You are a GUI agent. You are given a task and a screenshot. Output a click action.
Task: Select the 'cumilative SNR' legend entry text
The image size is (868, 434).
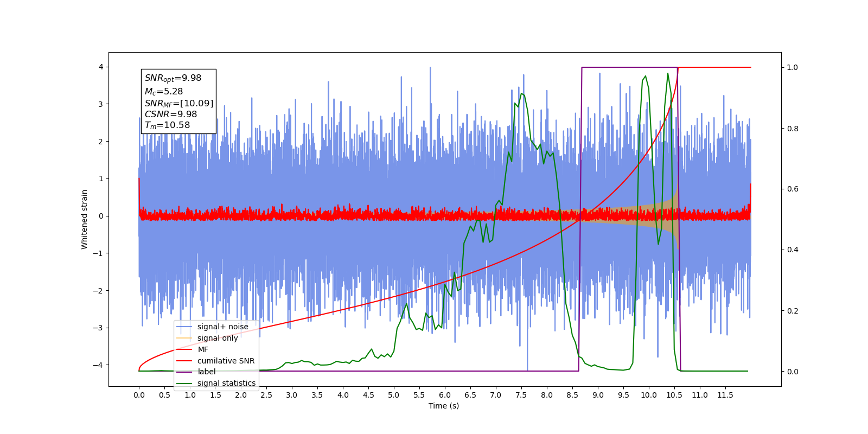(x=226, y=361)
